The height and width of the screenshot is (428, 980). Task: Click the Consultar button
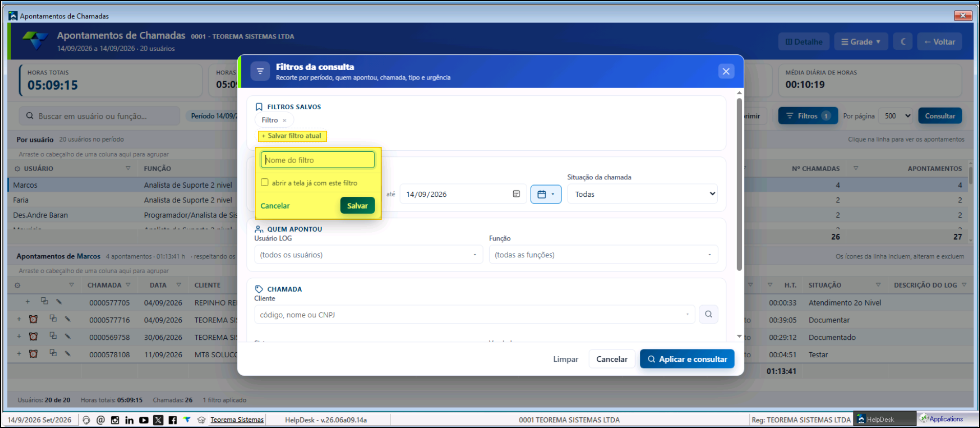[x=940, y=116]
